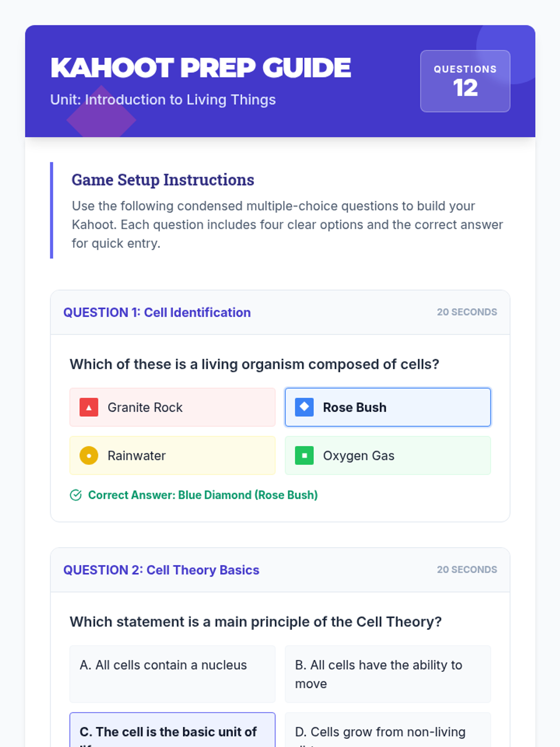Pick the Rainwater answer option
Viewport: 560px width, 747px height.
(x=172, y=456)
